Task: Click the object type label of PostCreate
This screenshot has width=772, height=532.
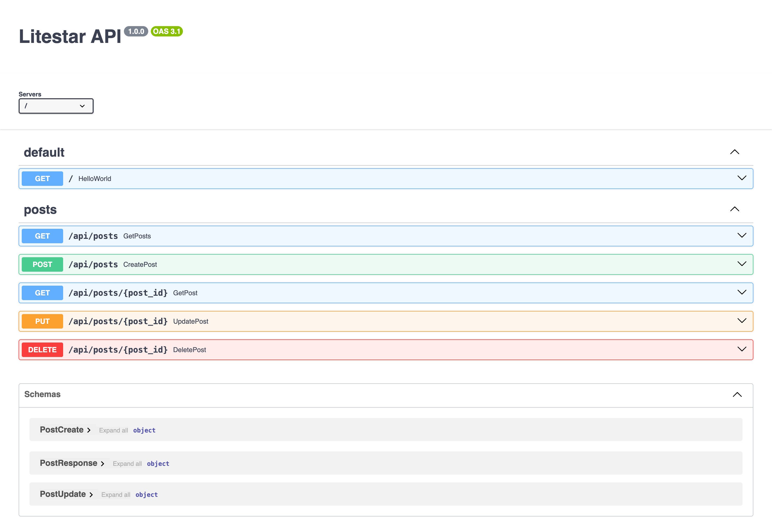Action: (144, 430)
